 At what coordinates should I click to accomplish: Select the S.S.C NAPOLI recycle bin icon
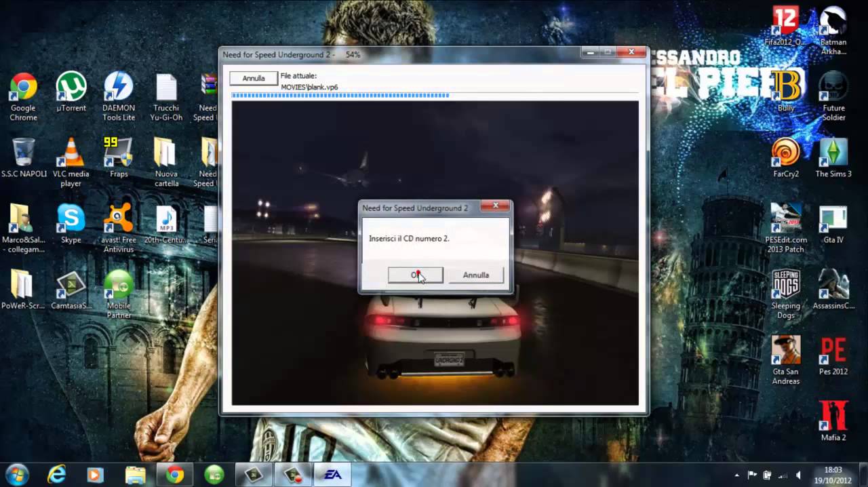[24, 158]
